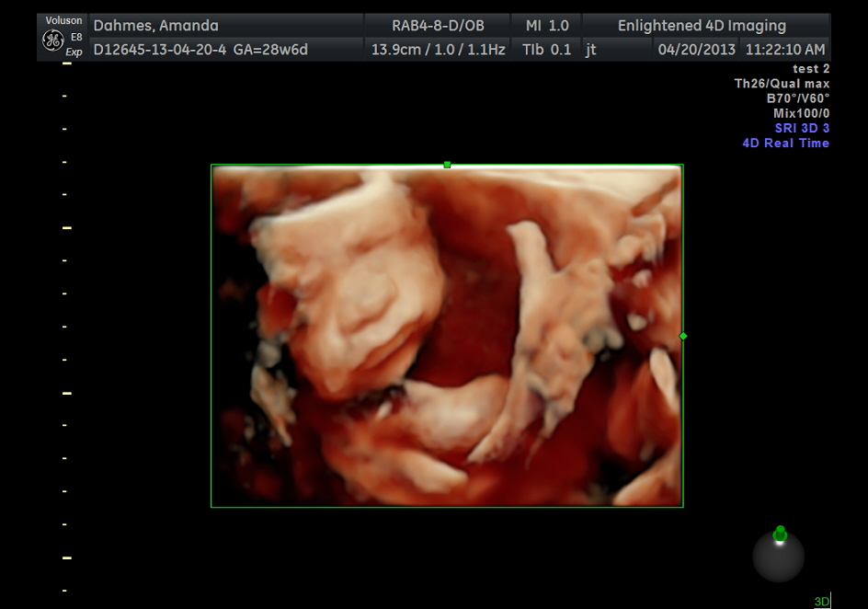Click the 'Th26/Qual max' setting
The image size is (868, 609).
(x=782, y=84)
